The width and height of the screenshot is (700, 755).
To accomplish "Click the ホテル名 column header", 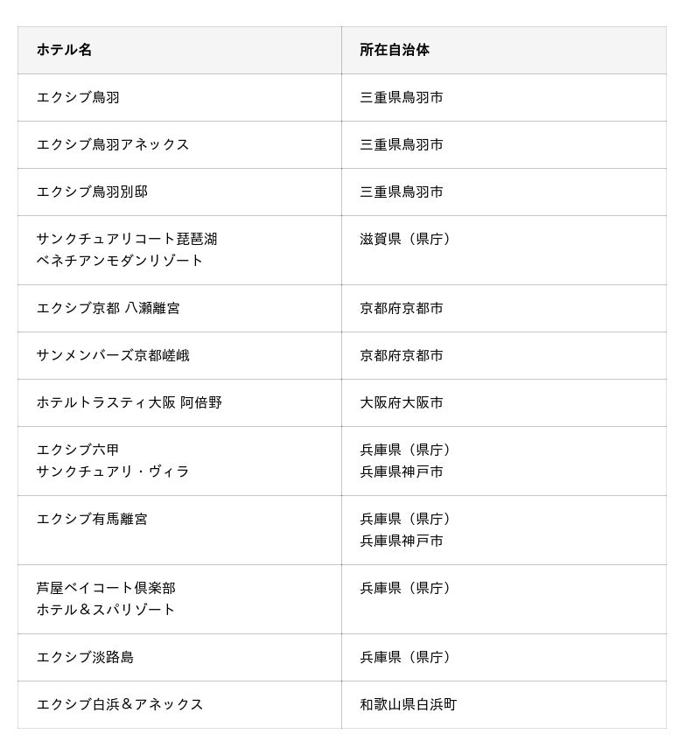I will pyautogui.click(x=64, y=50).
